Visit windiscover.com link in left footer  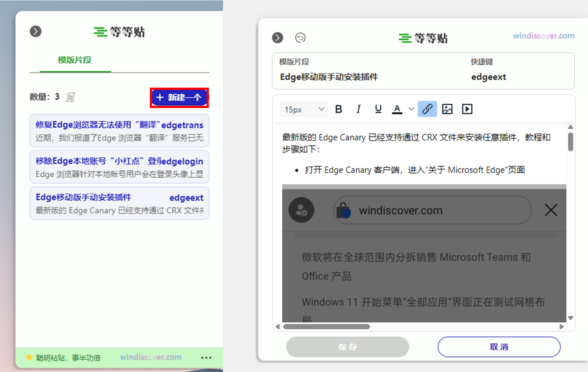click(x=151, y=357)
